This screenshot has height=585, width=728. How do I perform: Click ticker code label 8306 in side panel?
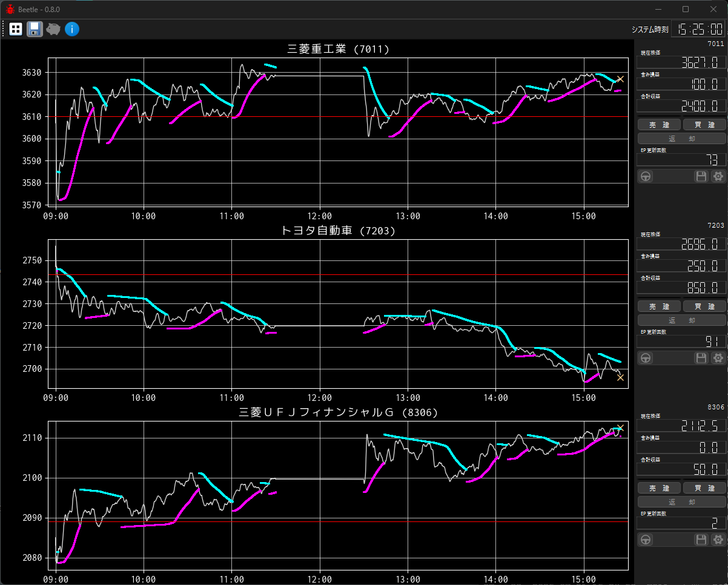point(715,407)
